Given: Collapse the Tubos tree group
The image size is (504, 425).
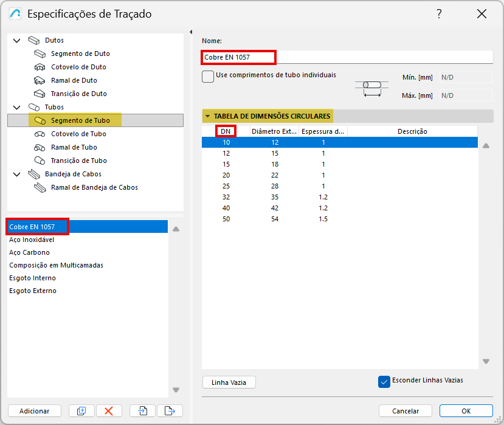Looking at the screenshot, I should pos(16,107).
